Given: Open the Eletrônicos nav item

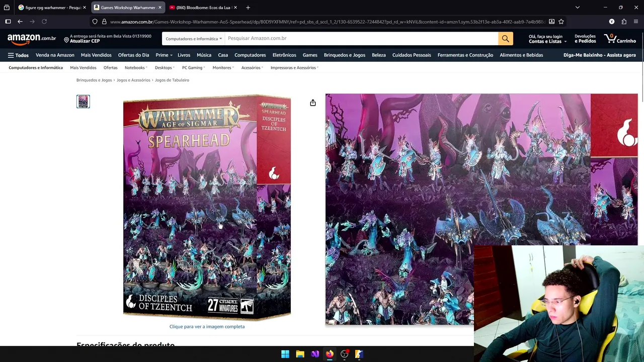Looking at the screenshot, I should click(x=284, y=55).
